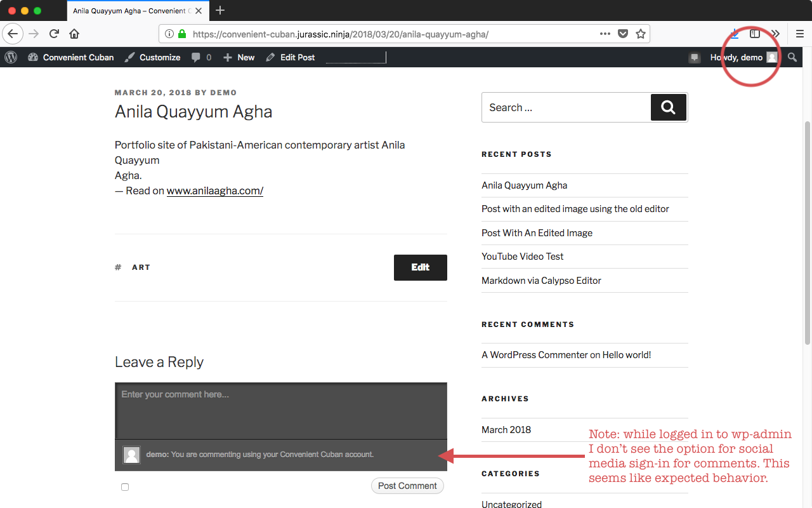Select the Anila Quayyum Agha browser tab
The width and height of the screenshot is (812, 508).
click(137, 11)
